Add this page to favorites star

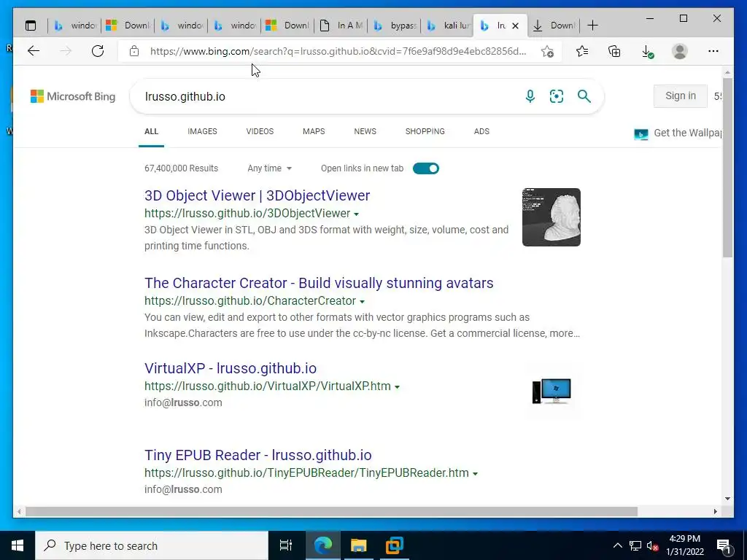547,51
